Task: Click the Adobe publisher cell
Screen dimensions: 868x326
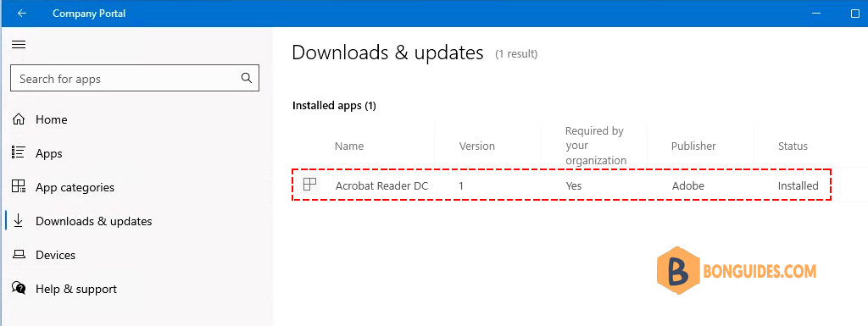Action: 688,185
